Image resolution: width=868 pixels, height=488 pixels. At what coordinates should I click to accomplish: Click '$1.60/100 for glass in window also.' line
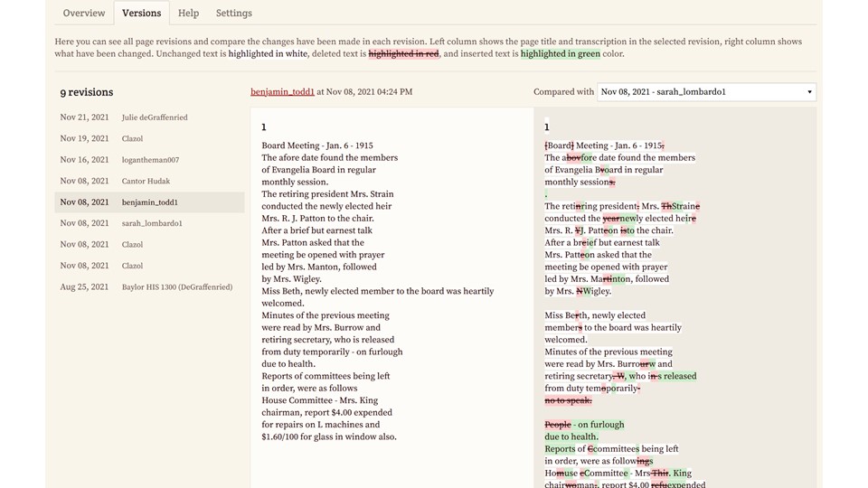click(329, 436)
